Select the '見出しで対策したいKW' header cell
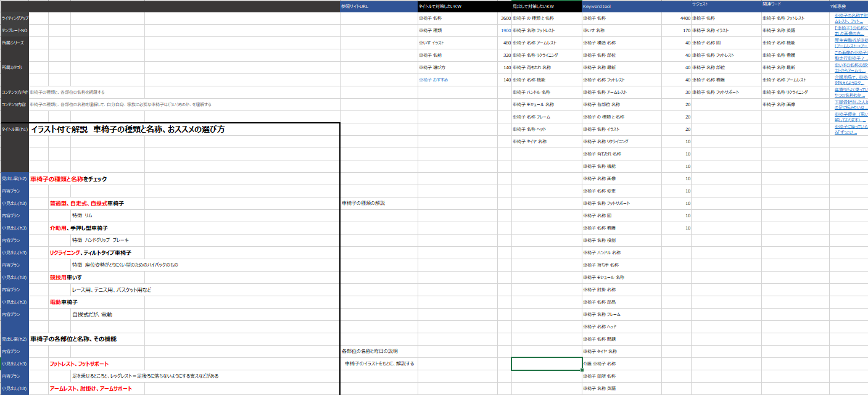 pos(534,7)
